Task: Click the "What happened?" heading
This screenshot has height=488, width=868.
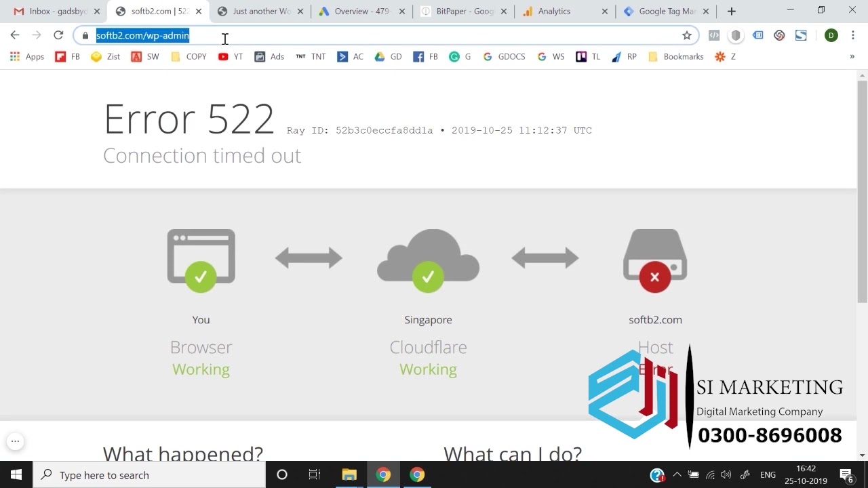Action: coord(183,453)
